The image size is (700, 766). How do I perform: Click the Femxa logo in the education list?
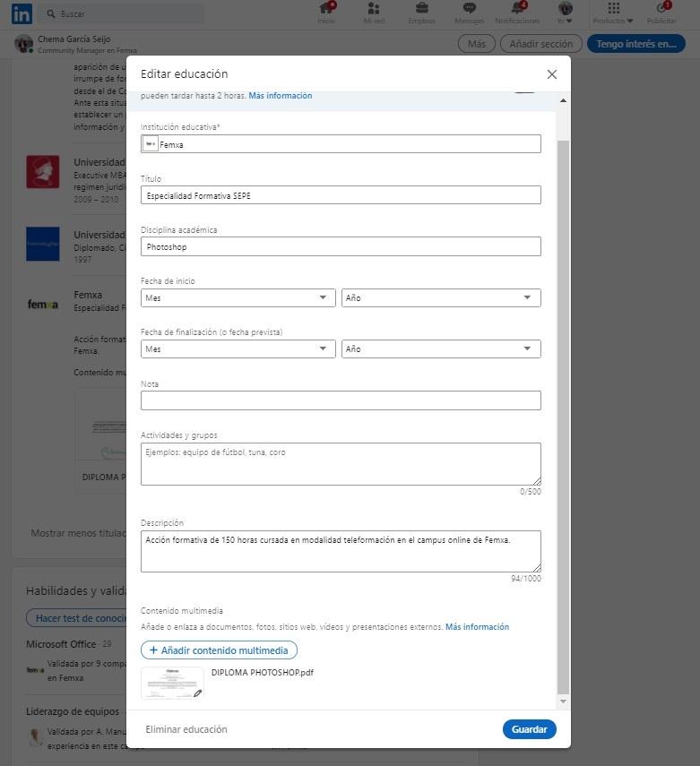[x=43, y=305]
